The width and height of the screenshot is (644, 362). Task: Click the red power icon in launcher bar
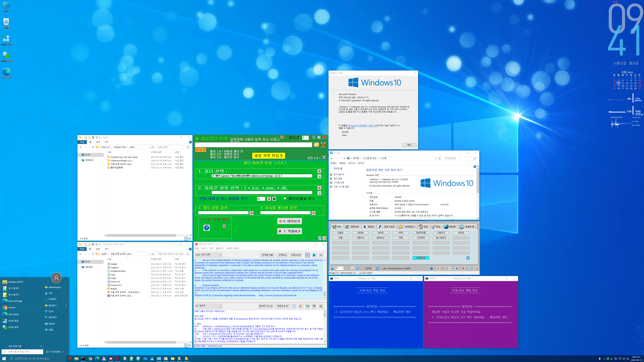(x=477, y=268)
